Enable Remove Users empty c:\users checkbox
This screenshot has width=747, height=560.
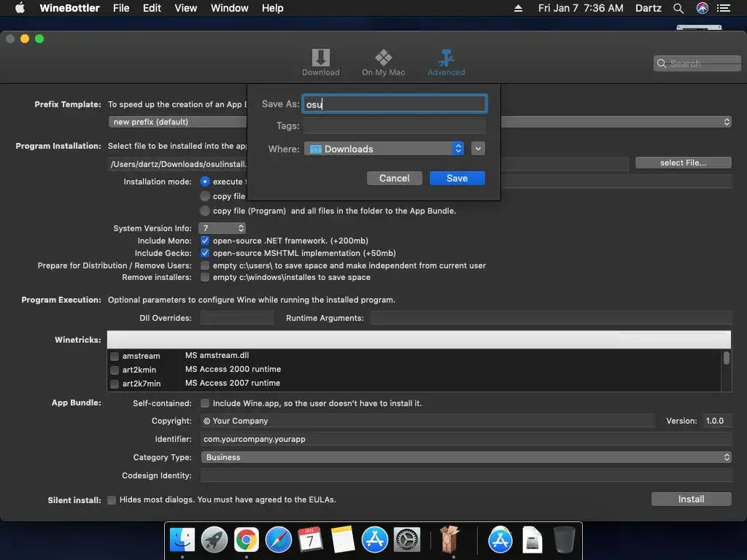pos(205,265)
